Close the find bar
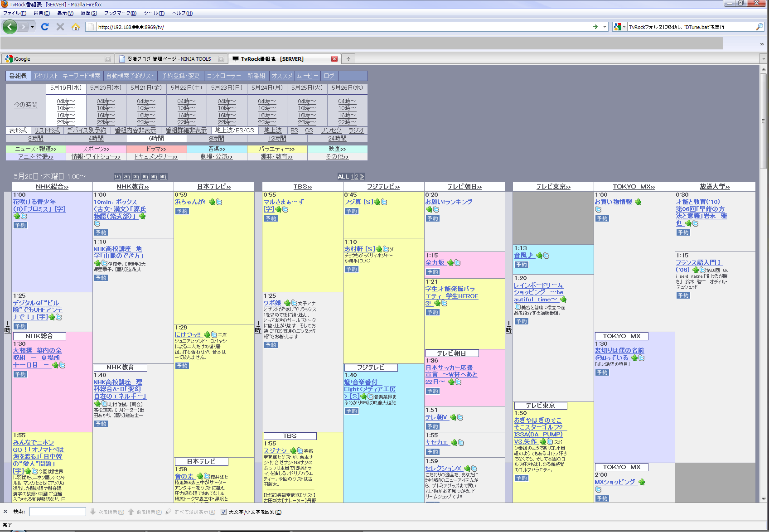Screen dimensions: 769x532 5,512
